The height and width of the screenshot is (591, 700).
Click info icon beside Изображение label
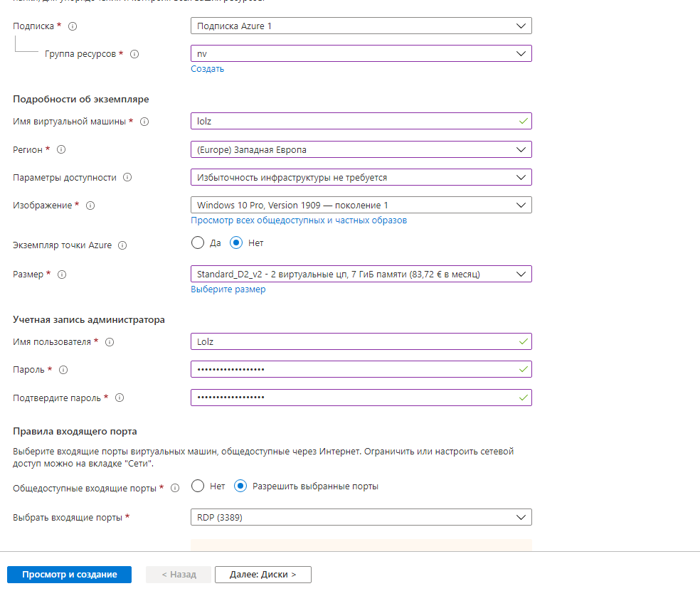click(x=90, y=206)
